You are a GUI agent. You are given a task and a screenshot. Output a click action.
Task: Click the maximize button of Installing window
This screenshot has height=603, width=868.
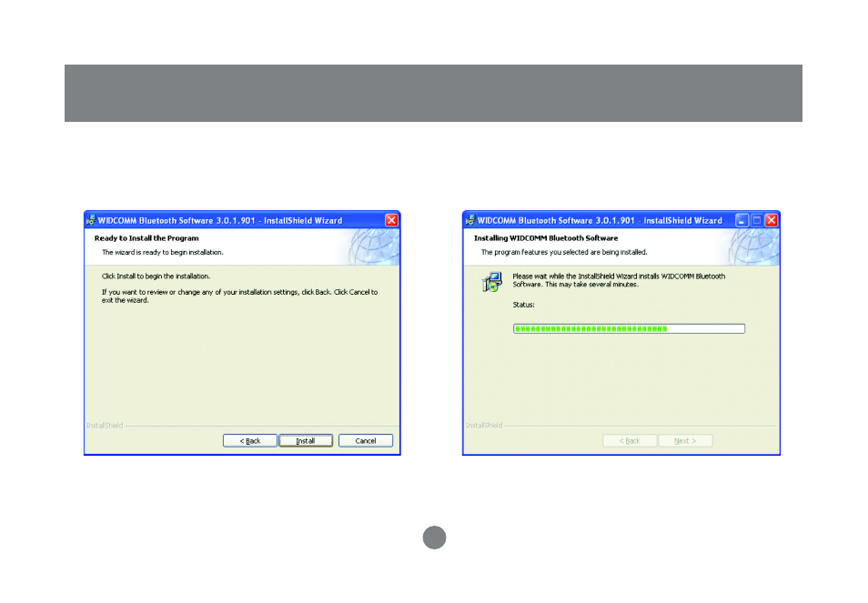pyautogui.click(x=757, y=220)
